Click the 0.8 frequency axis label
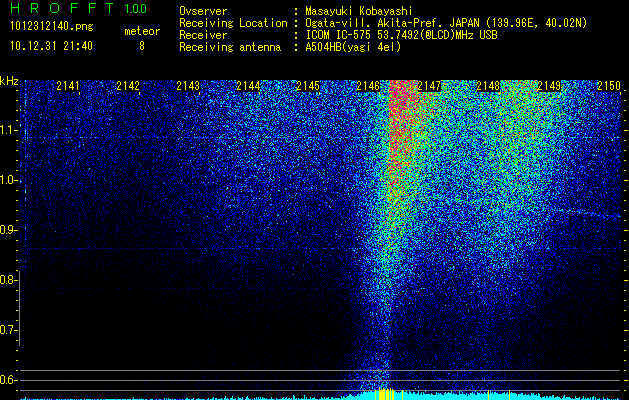Viewport: 629px width, 400px height. pos(7,280)
